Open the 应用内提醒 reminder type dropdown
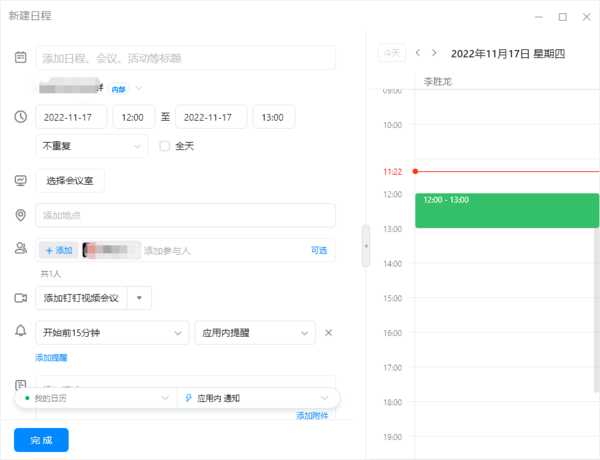The height and width of the screenshot is (460, 600). 255,332
